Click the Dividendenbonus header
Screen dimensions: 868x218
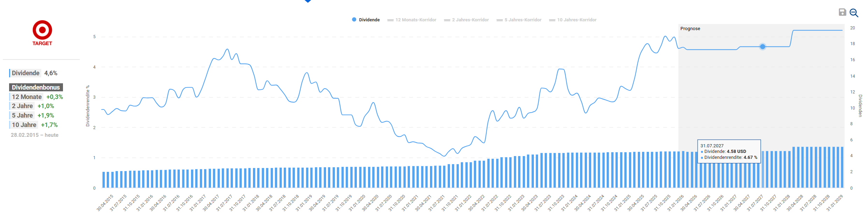(36, 87)
